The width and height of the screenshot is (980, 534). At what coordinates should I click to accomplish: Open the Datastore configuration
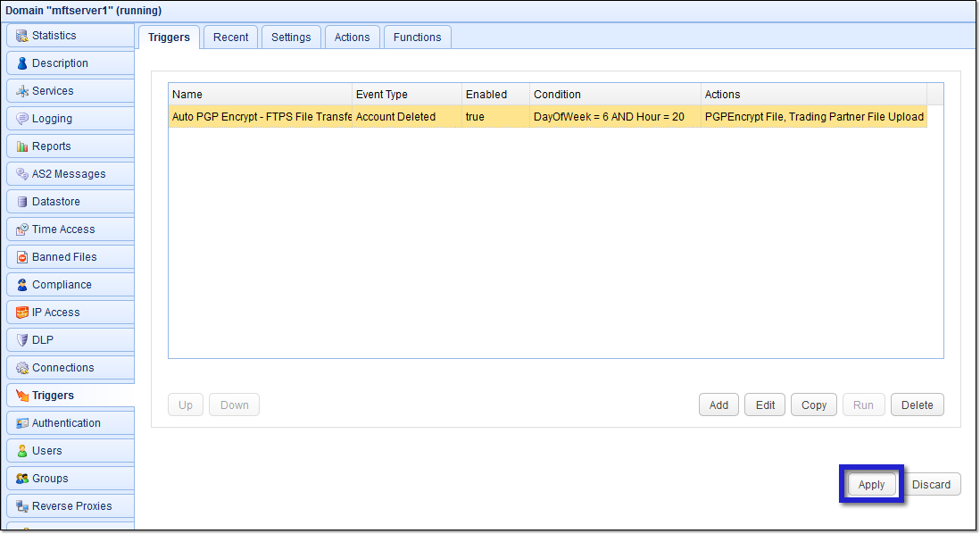click(x=55, y=201)
